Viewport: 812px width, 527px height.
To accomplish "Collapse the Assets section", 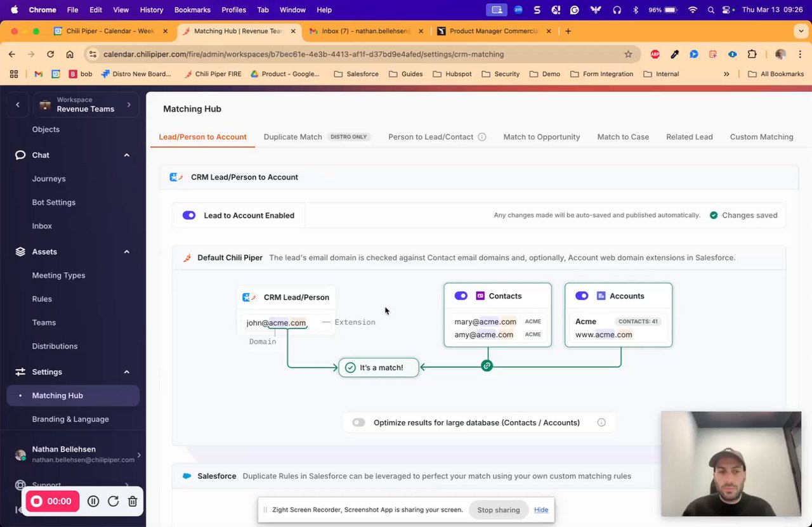I will click(126, 252).
